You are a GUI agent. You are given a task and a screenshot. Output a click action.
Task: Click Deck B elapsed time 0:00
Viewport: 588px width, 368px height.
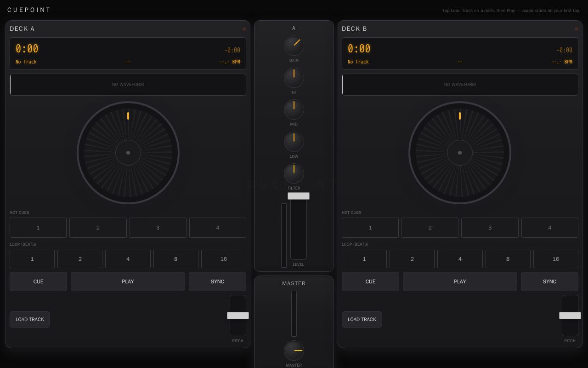click(x=359, y=49)
